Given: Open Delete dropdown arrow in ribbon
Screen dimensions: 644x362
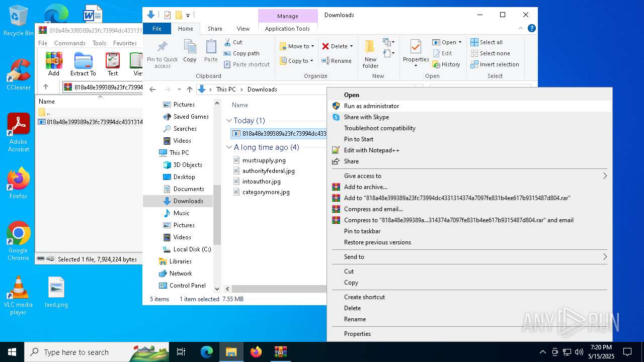Looking at the screenshot, I should (x=351, y=46).
